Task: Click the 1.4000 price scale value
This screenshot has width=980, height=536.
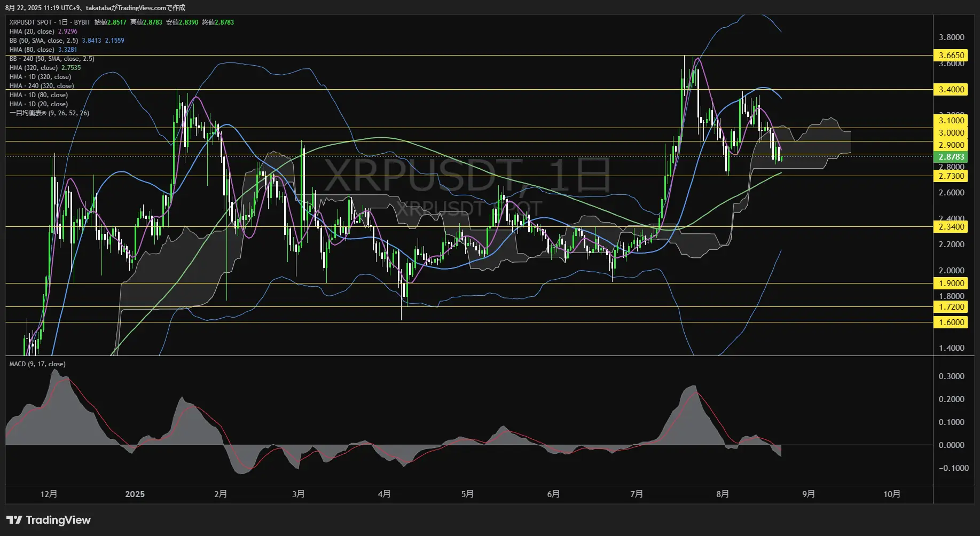Action: click(x=951, y=348)
